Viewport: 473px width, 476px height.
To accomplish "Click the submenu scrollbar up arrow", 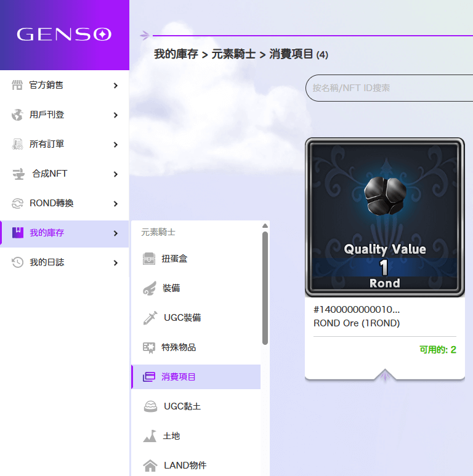I will click(x=265, y=226).
